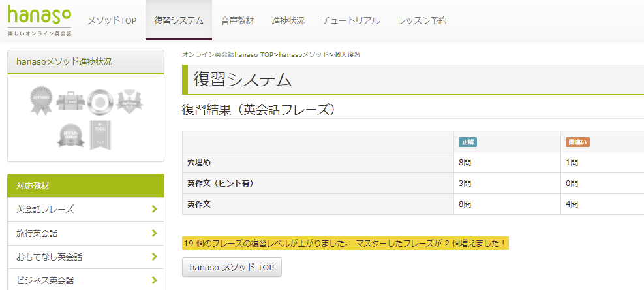Click the green 正解 label badge
Screen dimensions: 644x290
click(468, 142)
